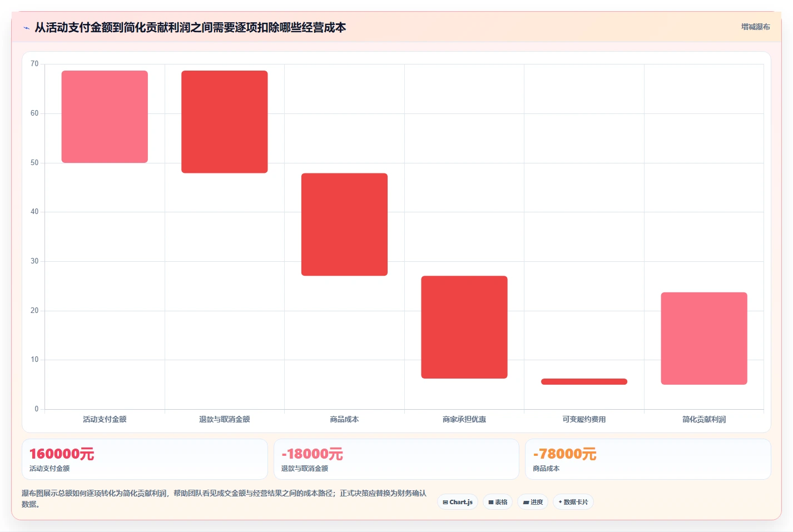The width and height of the screenshot is (793, 532).
Task: Click the y-axis value 70
Action: (x=34, y=64)
